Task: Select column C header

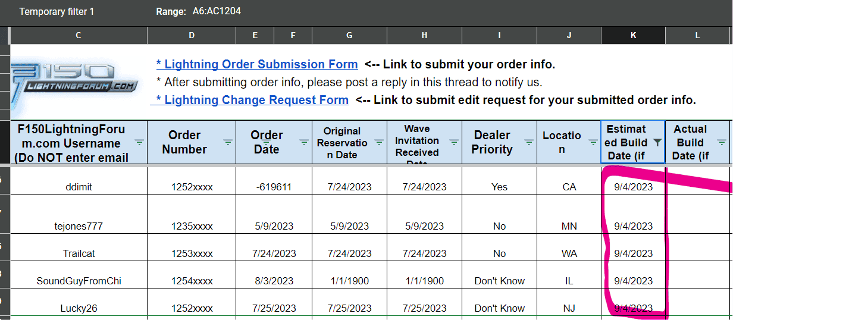Action: coord(79,36)
